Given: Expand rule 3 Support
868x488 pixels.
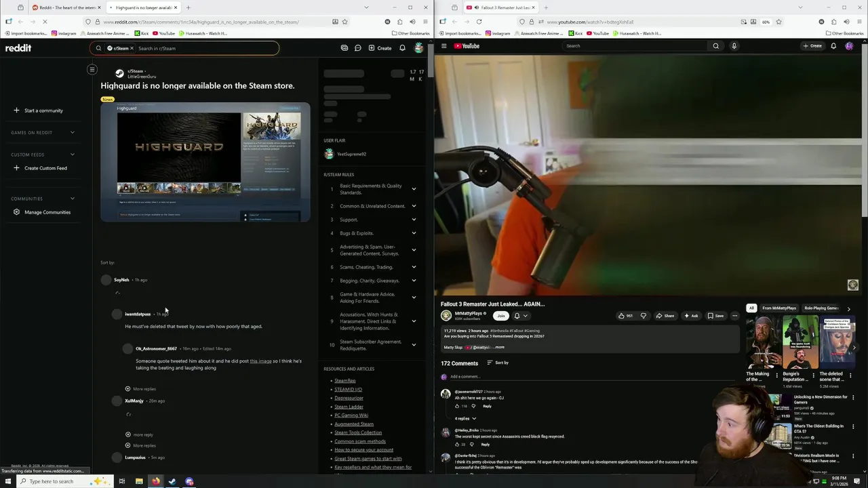Looking at the screenshot, I should click(x=414, y=220).
